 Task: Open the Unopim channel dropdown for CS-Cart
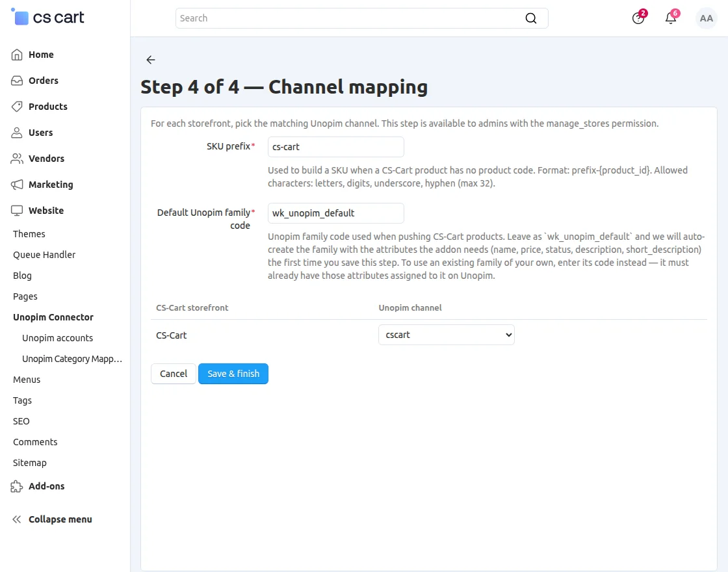point(446,335)
